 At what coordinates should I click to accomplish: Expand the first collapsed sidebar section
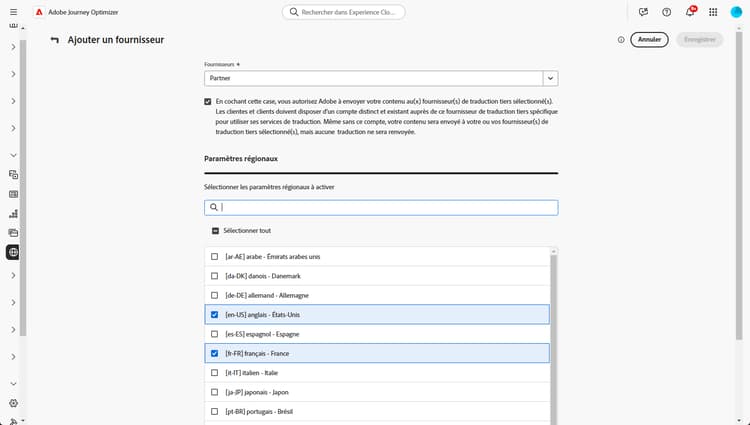coord(13,47)
